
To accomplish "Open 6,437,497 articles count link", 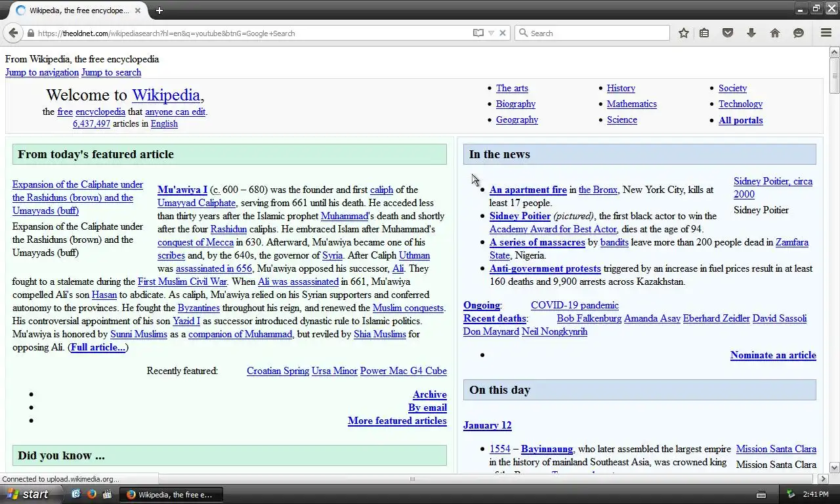I will (x=91, y=123).
